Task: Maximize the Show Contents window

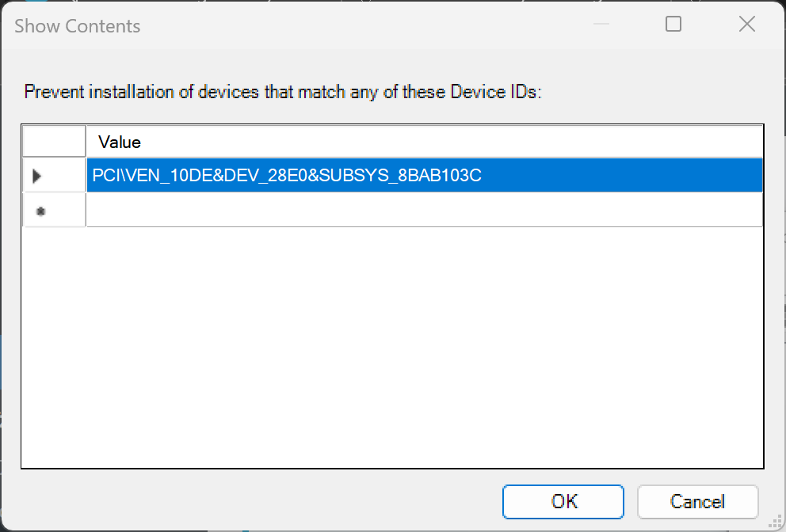Action: coord(673,25)
